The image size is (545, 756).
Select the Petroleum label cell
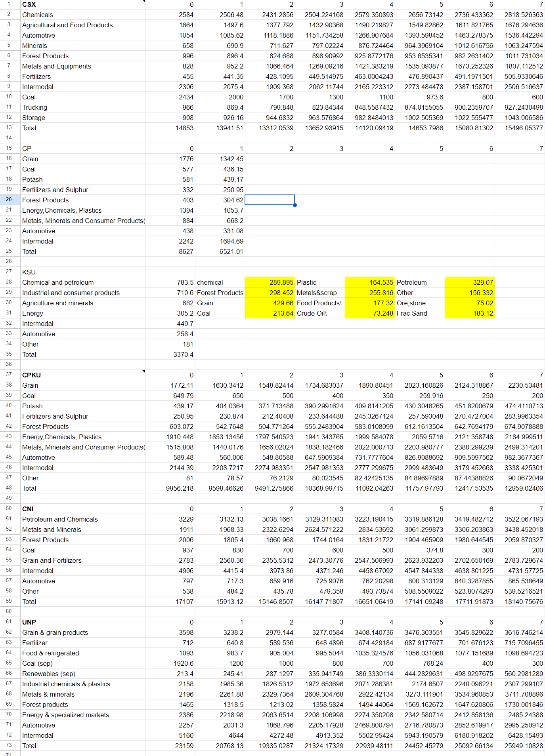coord(420,282)
